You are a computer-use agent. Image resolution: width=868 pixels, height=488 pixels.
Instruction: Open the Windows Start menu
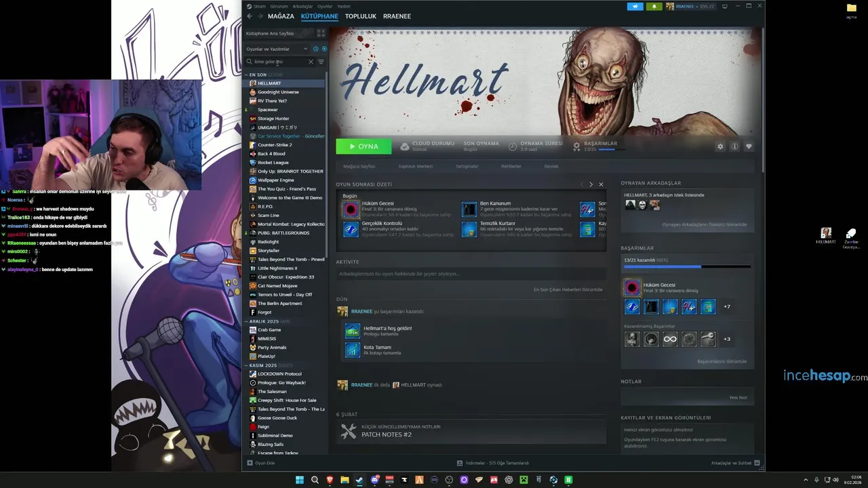click(300, 480)
